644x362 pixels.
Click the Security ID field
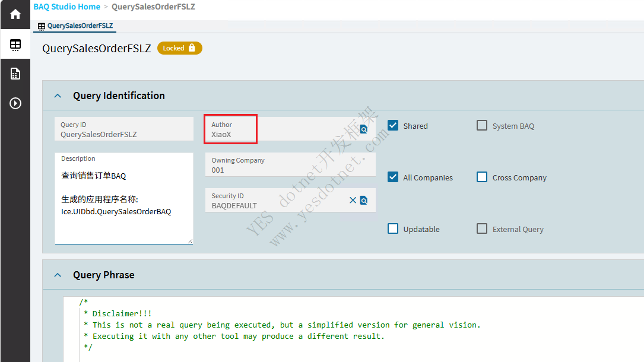pos(276,205)
